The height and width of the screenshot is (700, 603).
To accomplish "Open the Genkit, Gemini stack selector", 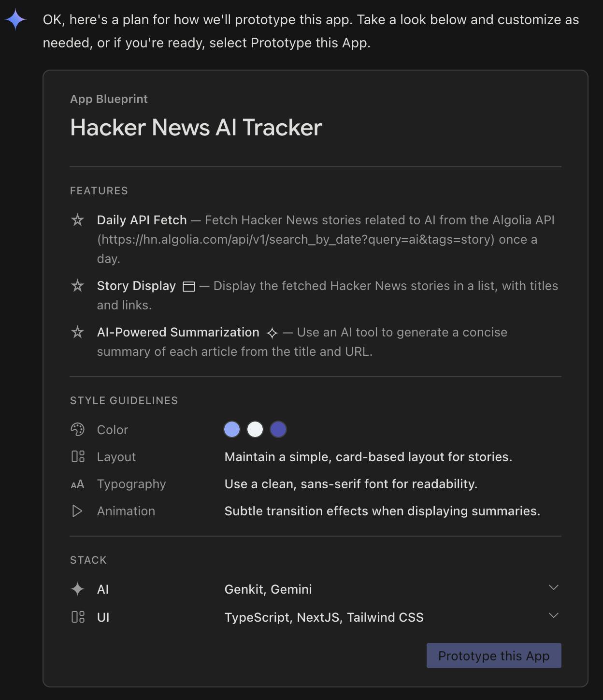I will pyautogui.click(x=268, y=589).
